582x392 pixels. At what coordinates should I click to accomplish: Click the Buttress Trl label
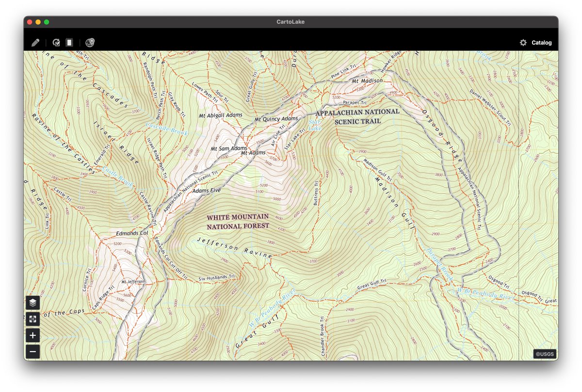(316, 194)
